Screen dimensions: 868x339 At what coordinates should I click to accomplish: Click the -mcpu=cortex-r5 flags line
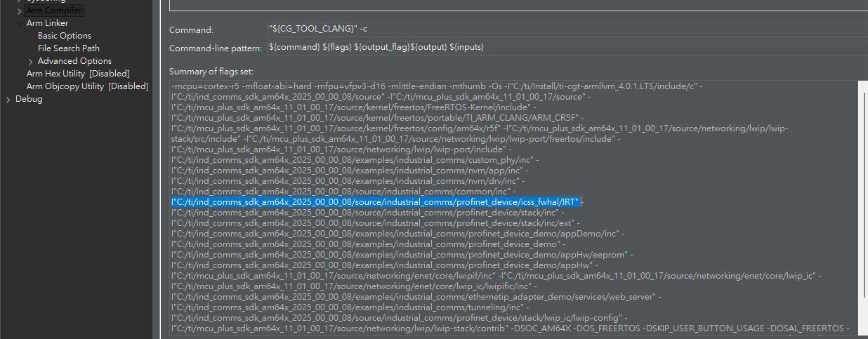pos(437,86)
